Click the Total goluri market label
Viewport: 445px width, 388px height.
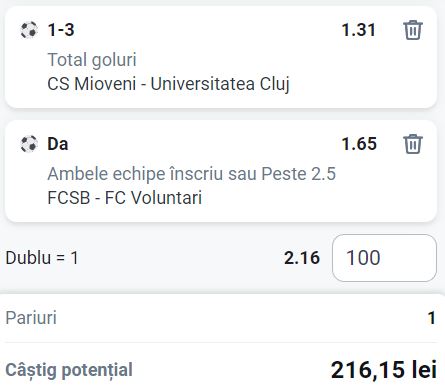(x=92, y=60)
